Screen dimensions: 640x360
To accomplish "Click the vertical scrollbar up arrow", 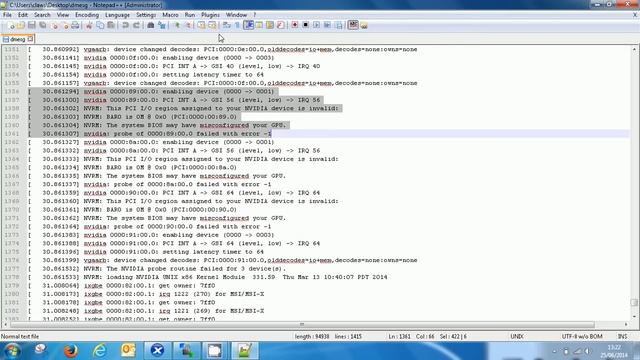I will pos(634,49).
